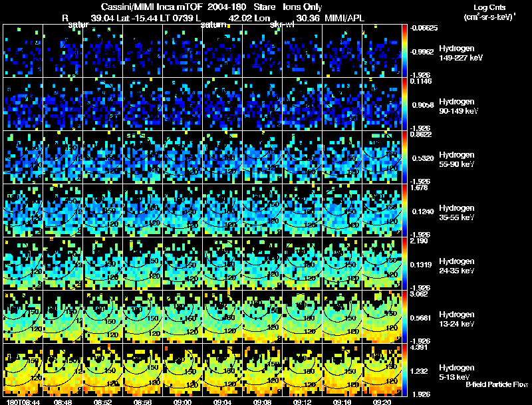Click the '0.1146' color scale value

421,81
